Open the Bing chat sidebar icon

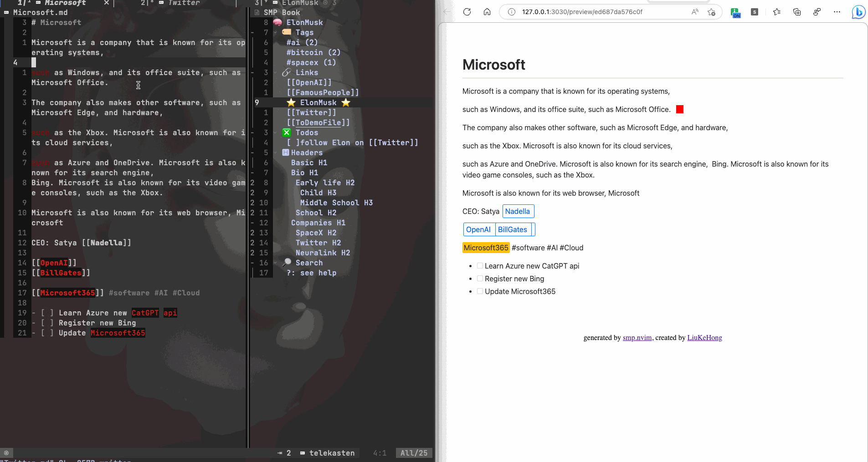858,12
